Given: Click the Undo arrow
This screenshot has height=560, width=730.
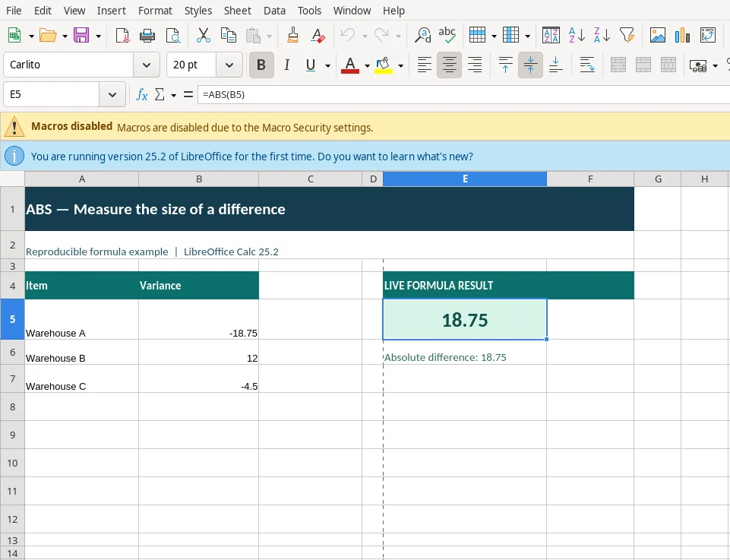Looking at the screenshot, I should [348, 36].
